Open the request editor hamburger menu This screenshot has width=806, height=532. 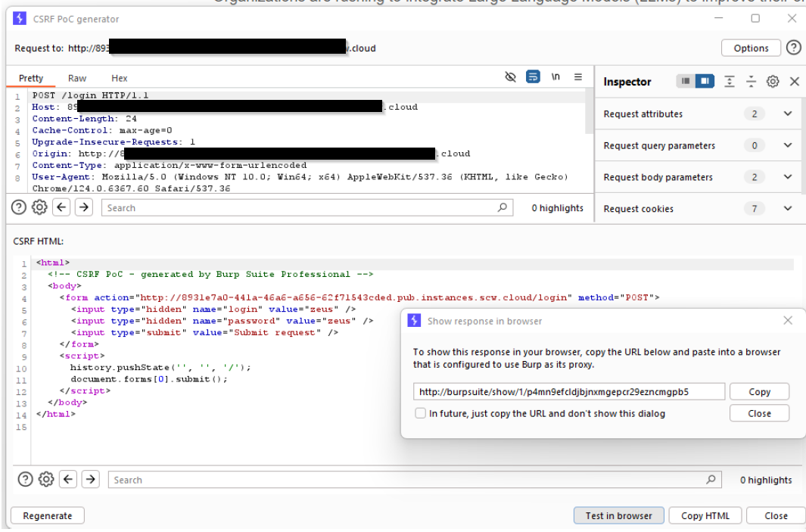click(x=578, y=76)
